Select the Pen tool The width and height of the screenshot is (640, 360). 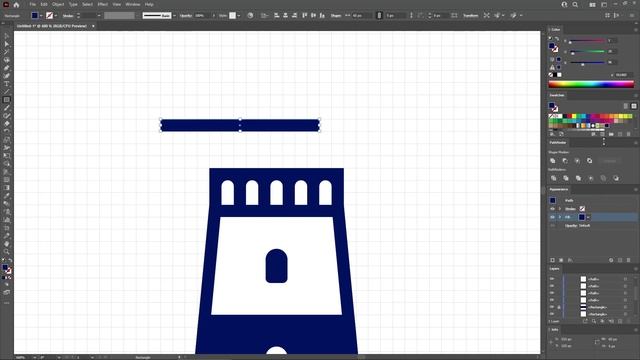(7, 68)
